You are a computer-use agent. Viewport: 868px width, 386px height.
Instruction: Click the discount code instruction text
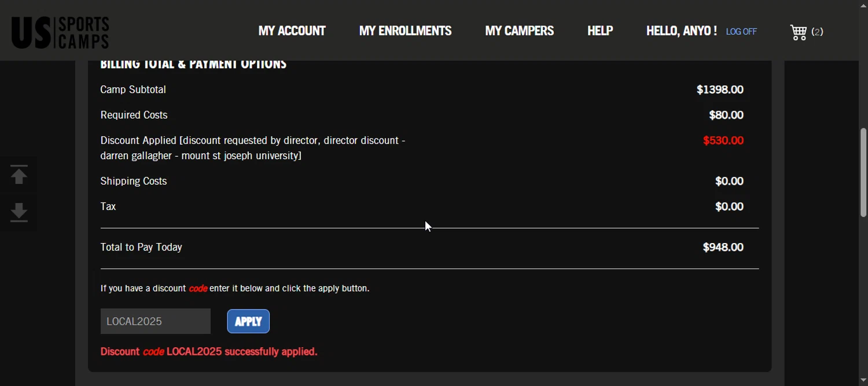click(235, 288)
